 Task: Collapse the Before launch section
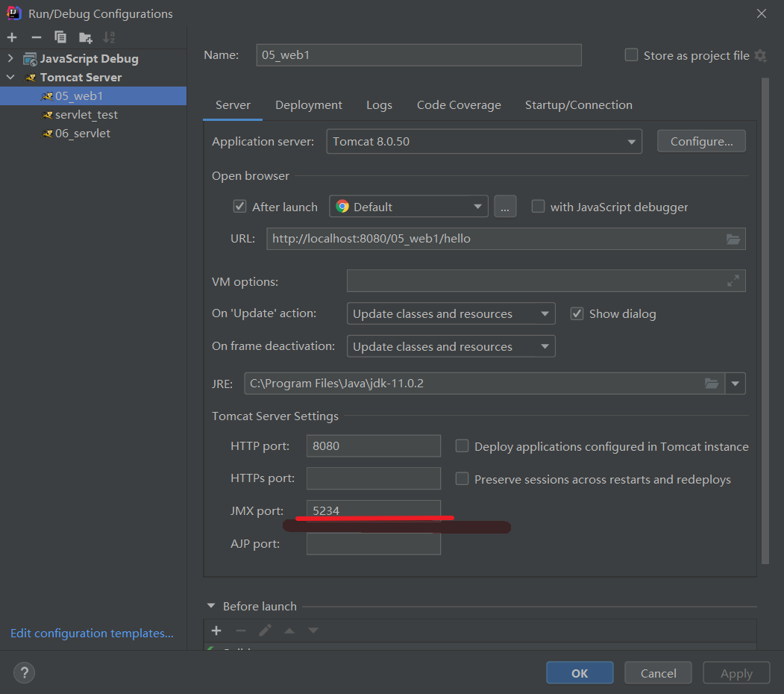(x=211, y=606)
